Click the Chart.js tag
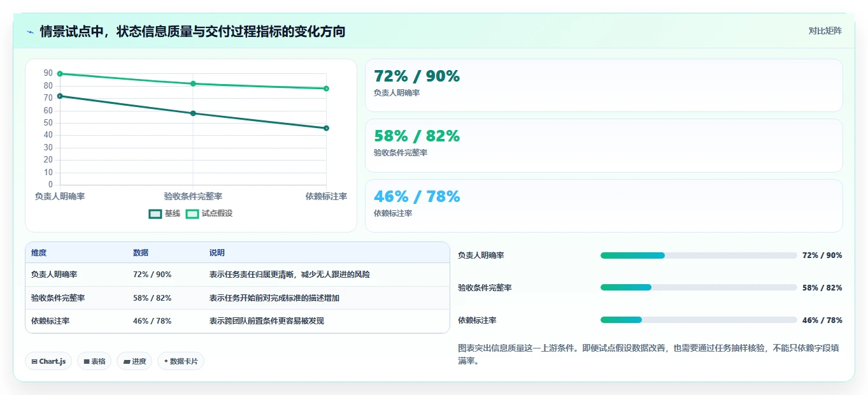This screenshot has width=868, height=395. click(48, 361)
